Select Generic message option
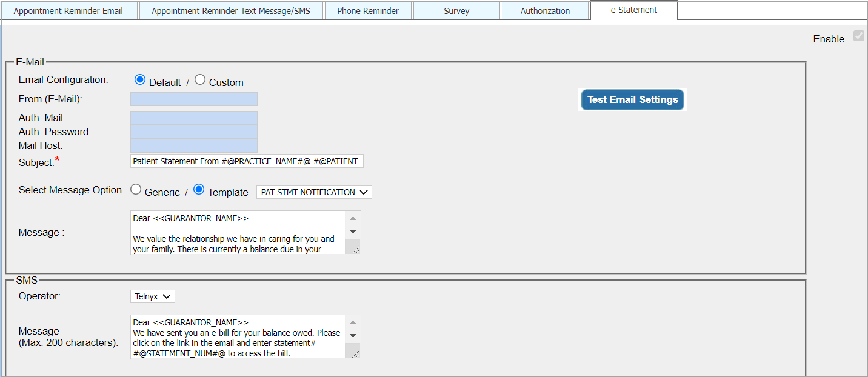This screenshot has width=868, height=377. tap(136, 190)
